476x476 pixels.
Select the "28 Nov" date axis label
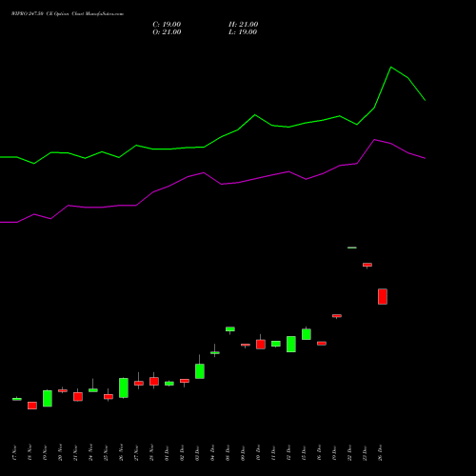click(151, 453)
